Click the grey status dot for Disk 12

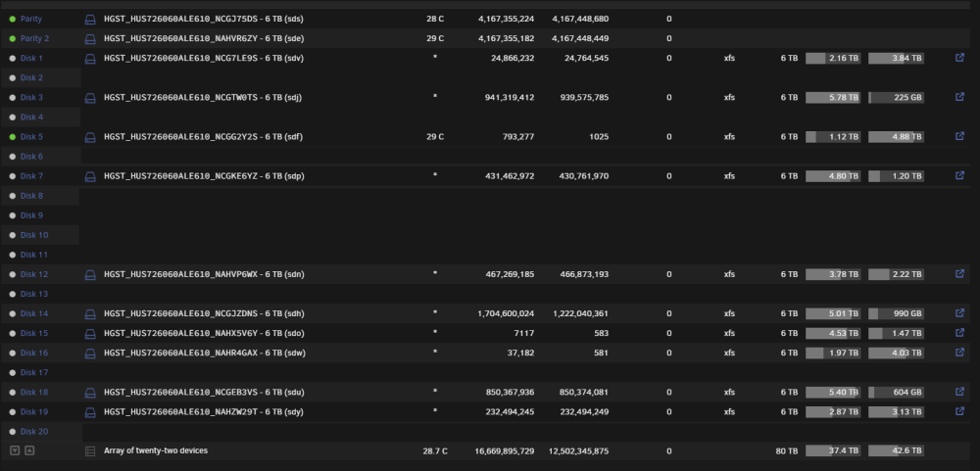[13, 274]
